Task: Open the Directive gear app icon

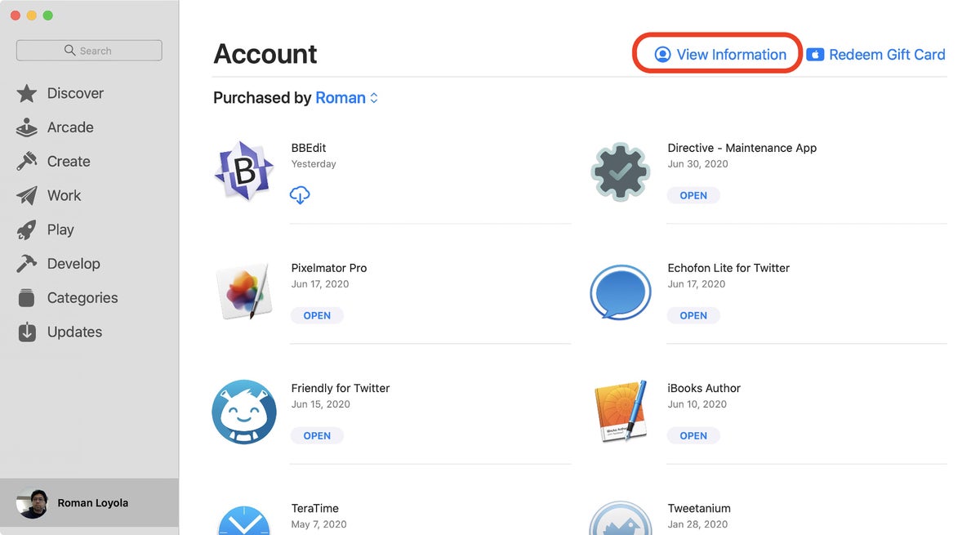Action: pos(621,172)
